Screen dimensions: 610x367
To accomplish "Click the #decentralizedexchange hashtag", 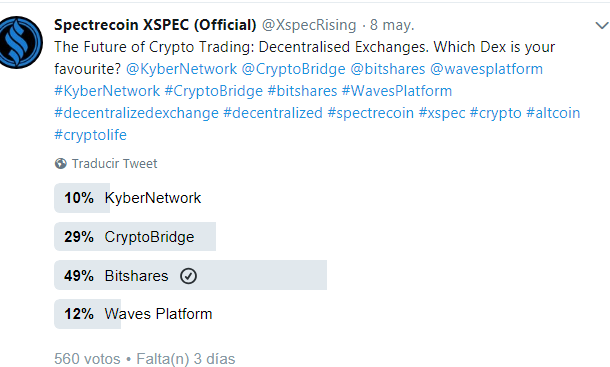I will [136, 113].
